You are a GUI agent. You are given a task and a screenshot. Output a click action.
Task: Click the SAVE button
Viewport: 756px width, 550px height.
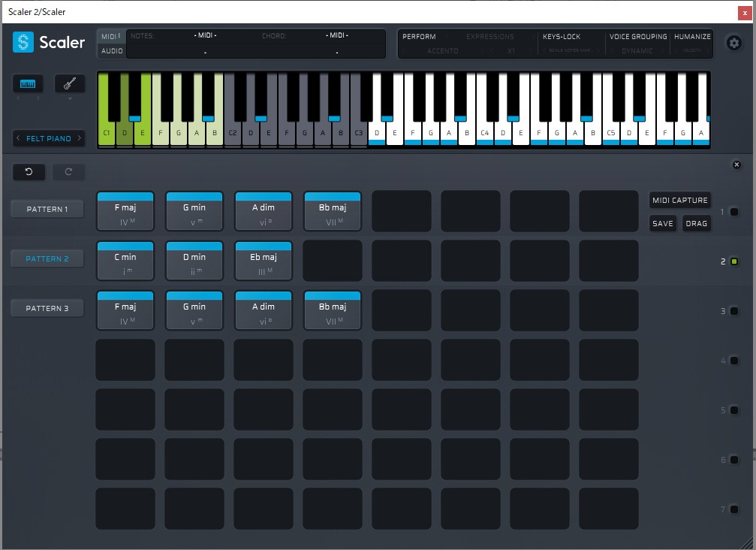[x=662, y=223]
